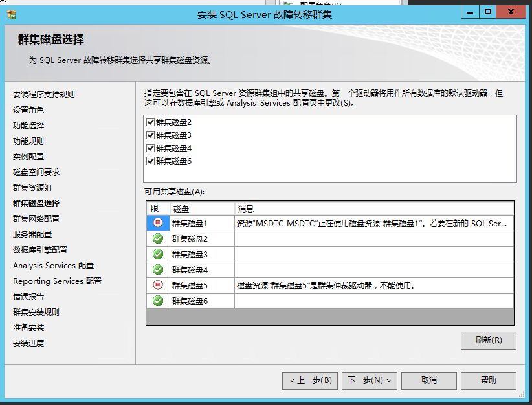Screen dimensions: 532x405
Task: Click red stop icon for 群集磁盘5
Action: [x=157, y=285]
